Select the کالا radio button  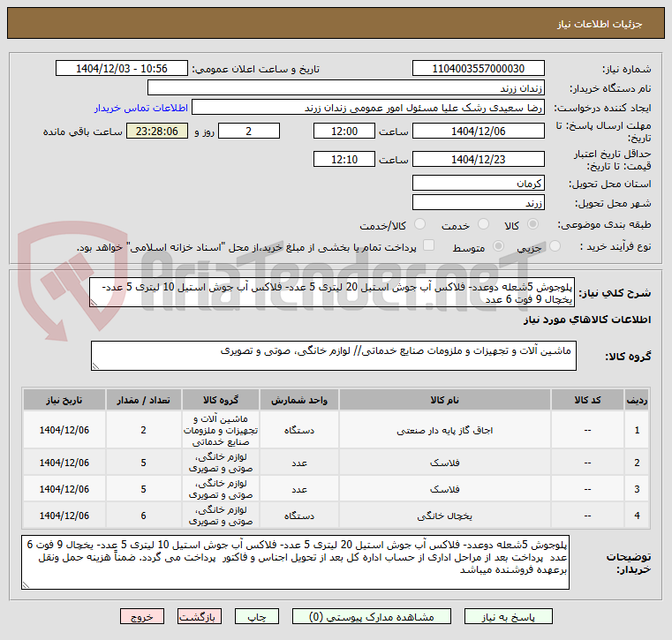pyautogui.click(x=533, y=224)
